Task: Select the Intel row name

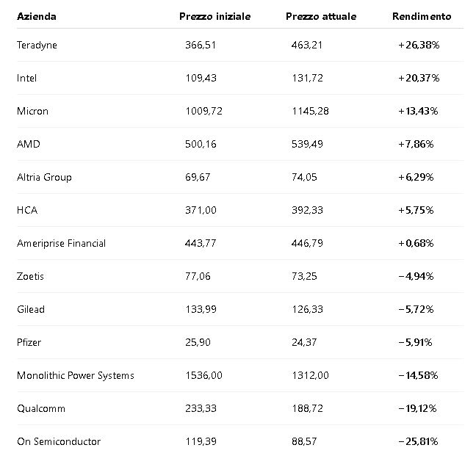Action: click(26, 78)
